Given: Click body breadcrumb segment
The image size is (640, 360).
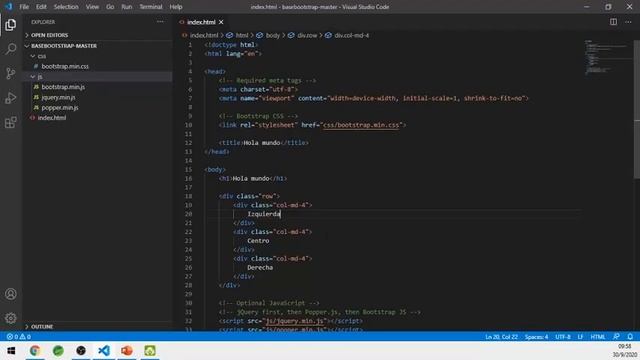Looking at the screenshot, I should point(273,36).
